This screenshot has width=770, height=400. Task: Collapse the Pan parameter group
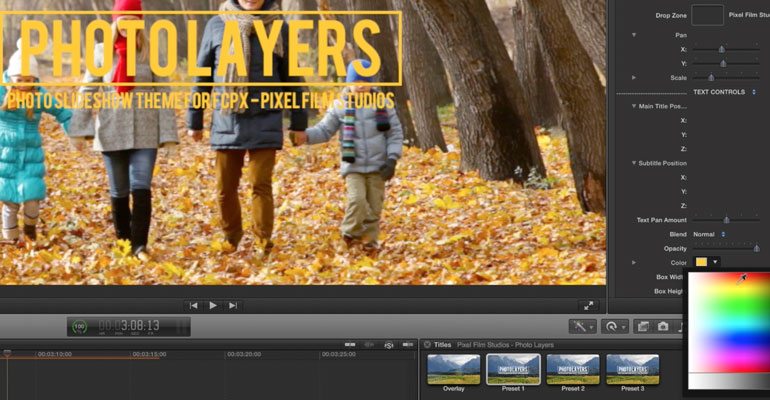[x=634, y=35]
